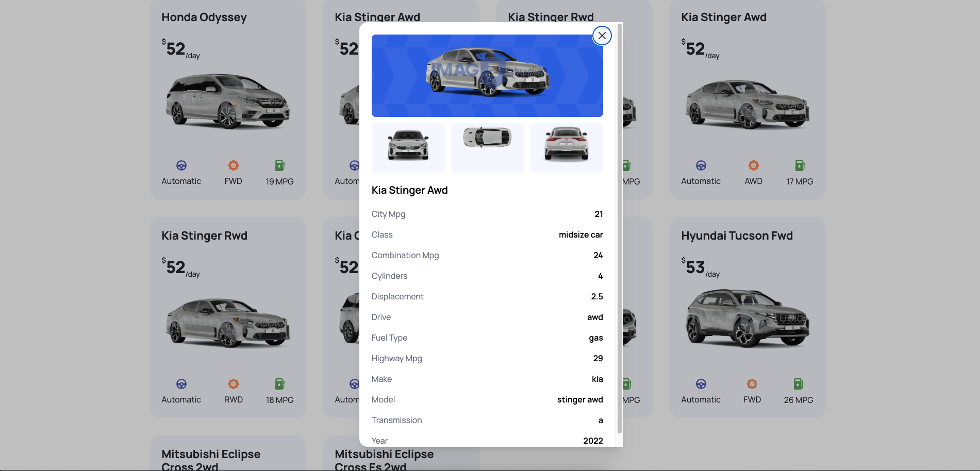Click the Drive value 'awd'
Screen dimensions: 980x471
595,317
